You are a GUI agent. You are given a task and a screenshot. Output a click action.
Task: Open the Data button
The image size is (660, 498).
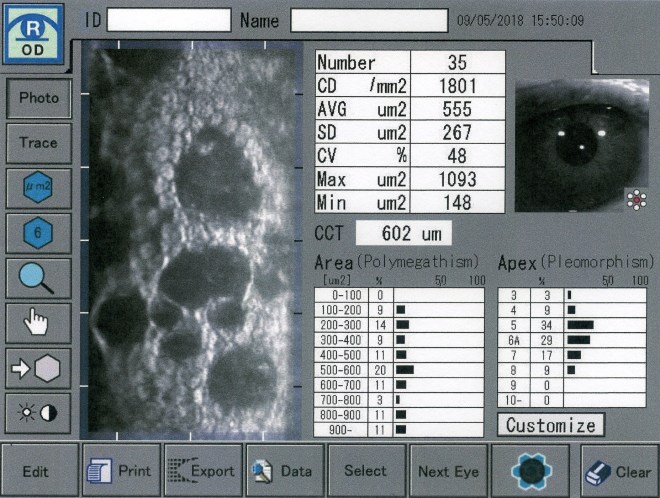click(284, 471)
